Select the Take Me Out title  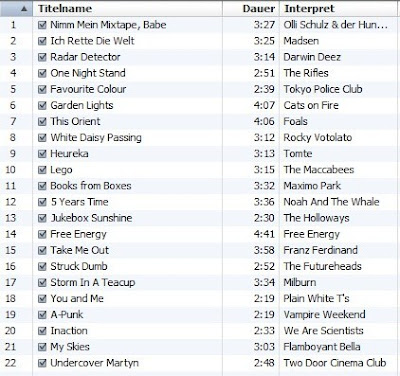79,250
